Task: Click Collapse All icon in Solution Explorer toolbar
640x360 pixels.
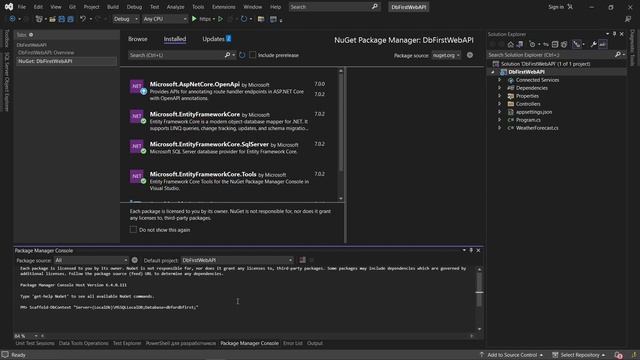Action: [555, 44]
